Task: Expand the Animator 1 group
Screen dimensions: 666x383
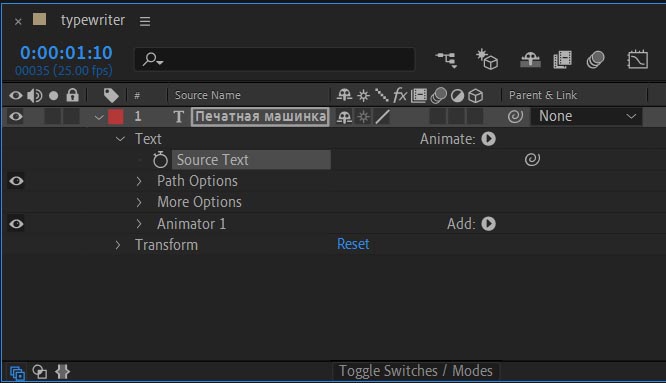Action: click(139, 224)
